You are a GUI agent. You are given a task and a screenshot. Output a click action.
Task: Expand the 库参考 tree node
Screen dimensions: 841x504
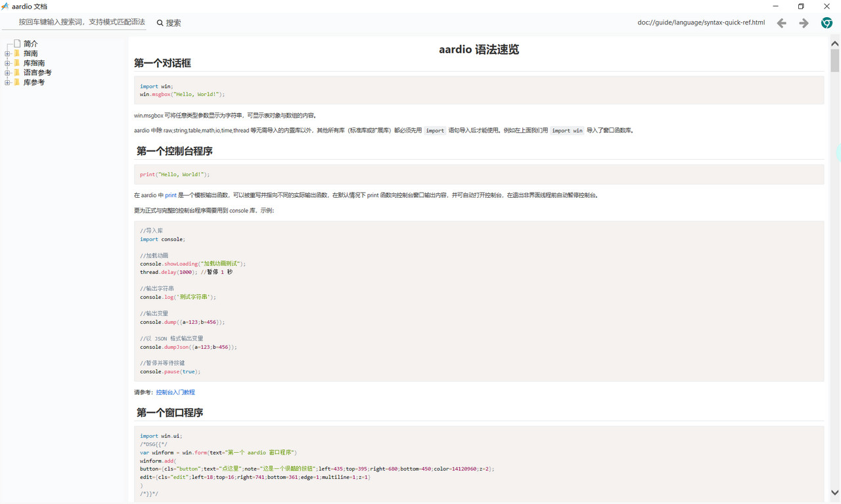click(x=7, y=83)
